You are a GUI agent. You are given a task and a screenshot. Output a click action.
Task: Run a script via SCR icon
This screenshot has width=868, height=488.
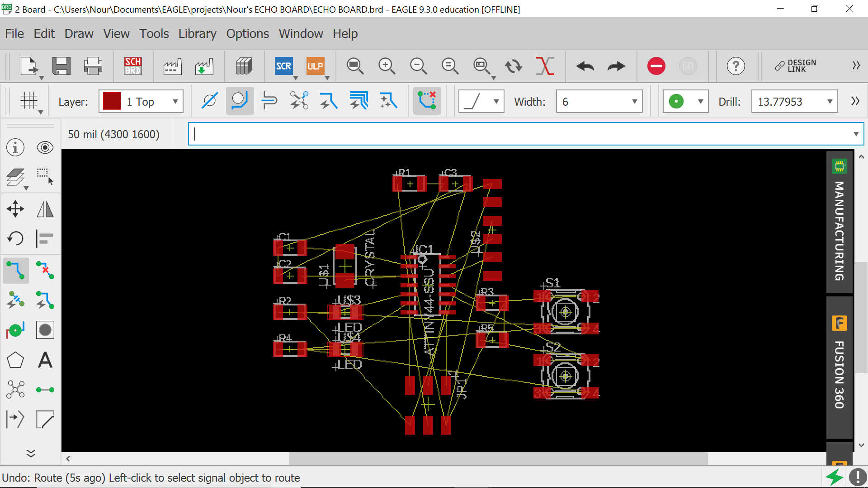coord(283,66)
